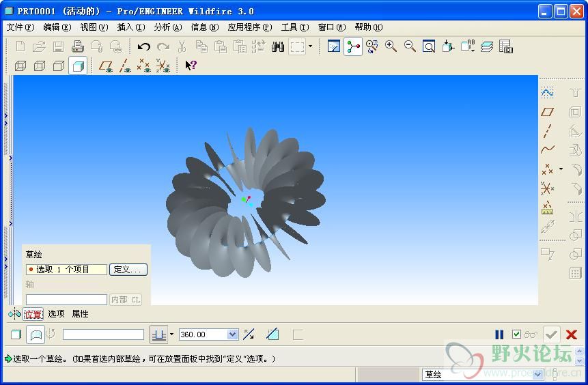Toggle the Spin Center icon

pos(353,46)
